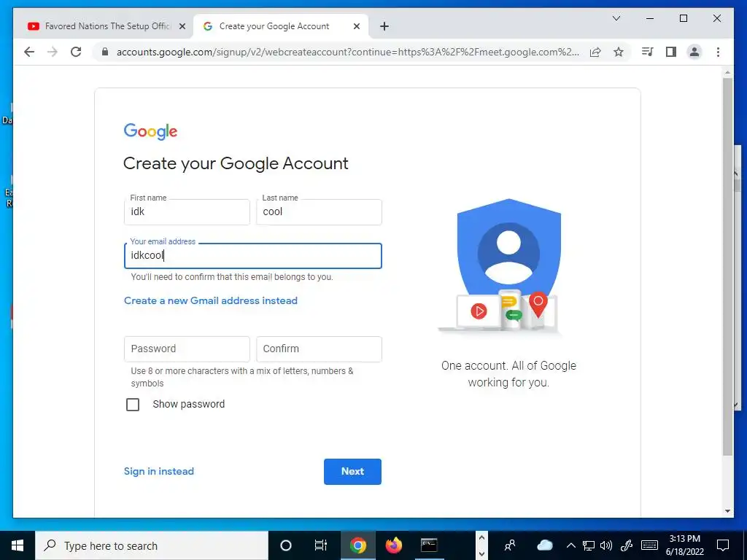Click the share page icon in address bar

coord(595,52)
